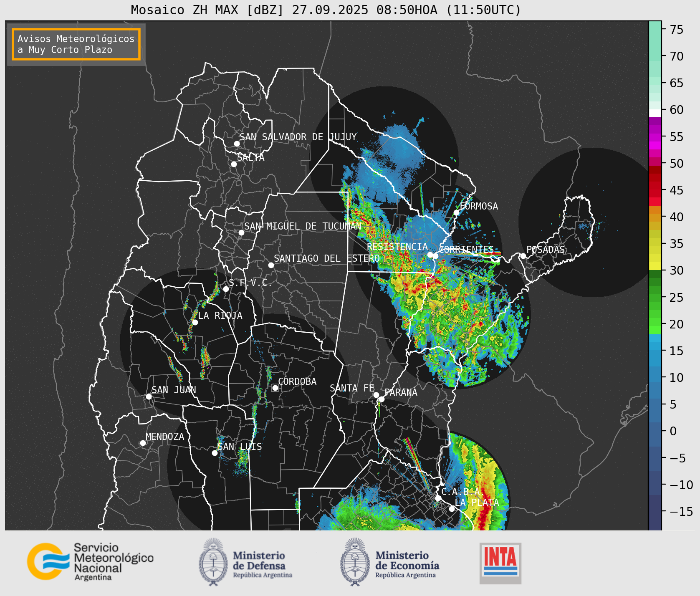Select the San Juan city marker dot
Image resolution: width=700 pixels, height=596 pixels.
point(149,396)
